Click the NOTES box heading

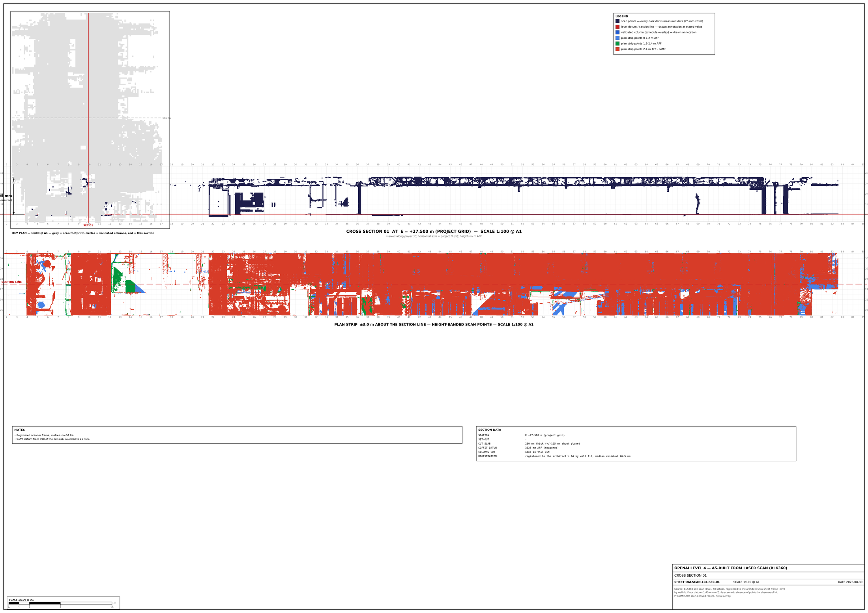point(20,430)
